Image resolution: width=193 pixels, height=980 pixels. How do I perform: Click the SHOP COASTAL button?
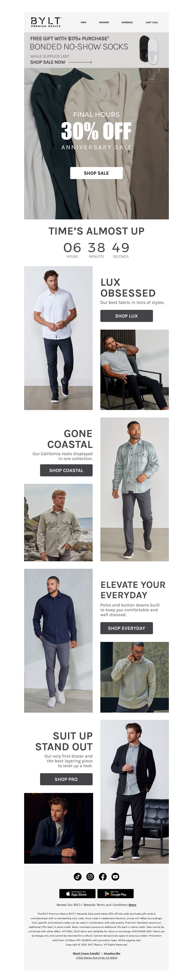(66, 470)
